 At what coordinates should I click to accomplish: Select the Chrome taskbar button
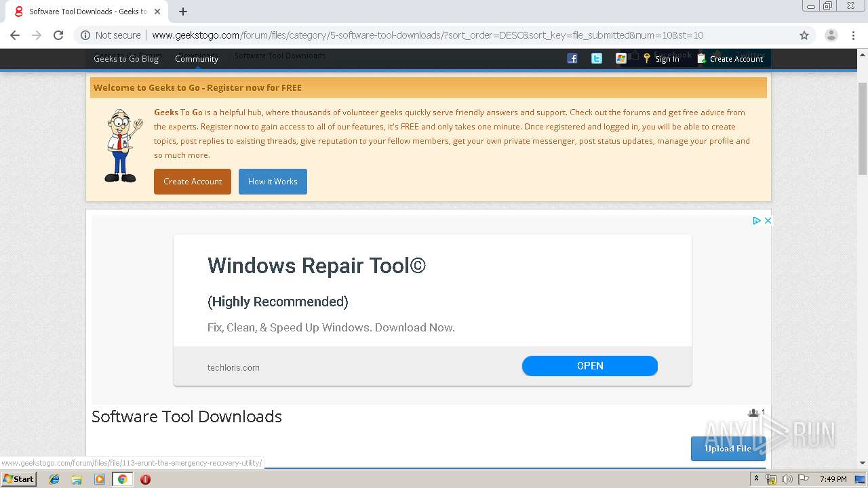(122, 479)
